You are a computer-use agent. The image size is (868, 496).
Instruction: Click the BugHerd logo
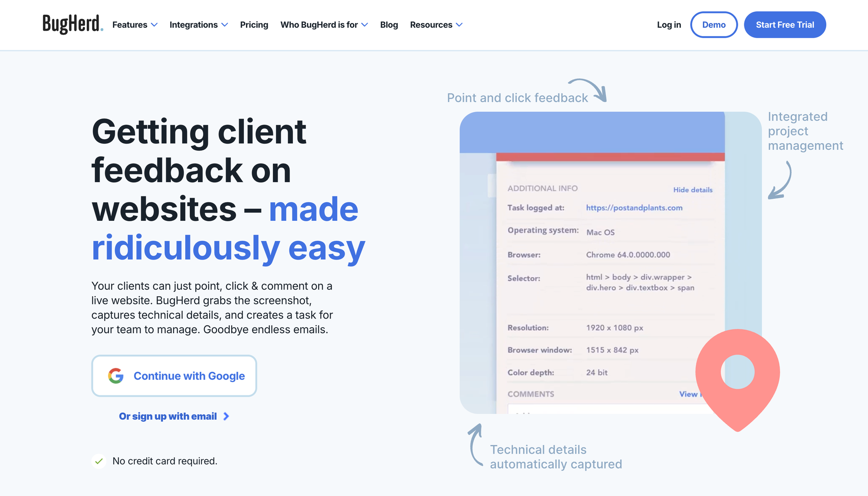click(x=72, y=25)
